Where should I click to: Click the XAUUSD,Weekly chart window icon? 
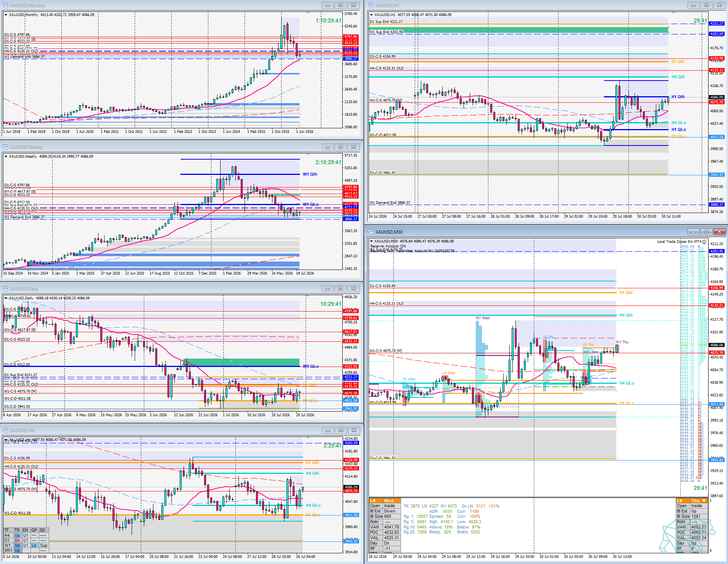5,147
